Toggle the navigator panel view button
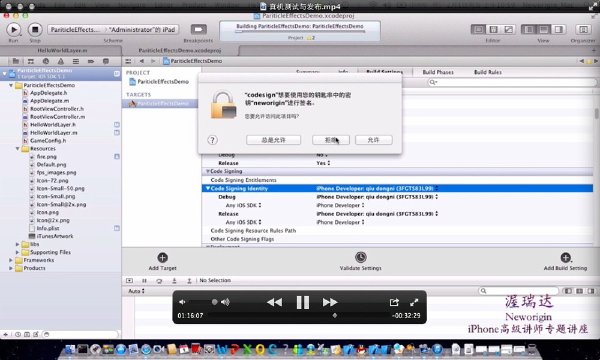 [x=529, y=29]
